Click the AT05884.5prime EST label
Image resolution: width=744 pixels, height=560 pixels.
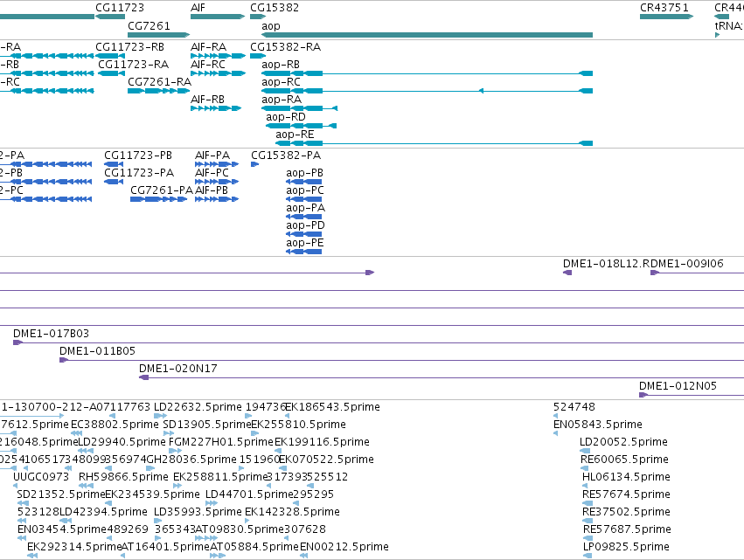pyautogui.click(x=254, y=547)
